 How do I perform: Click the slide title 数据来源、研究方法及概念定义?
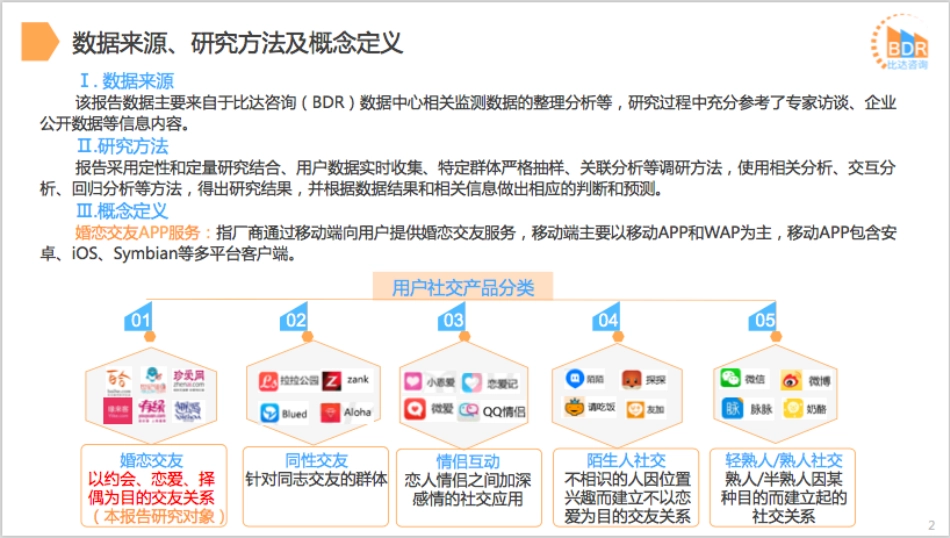coord(238,42)
